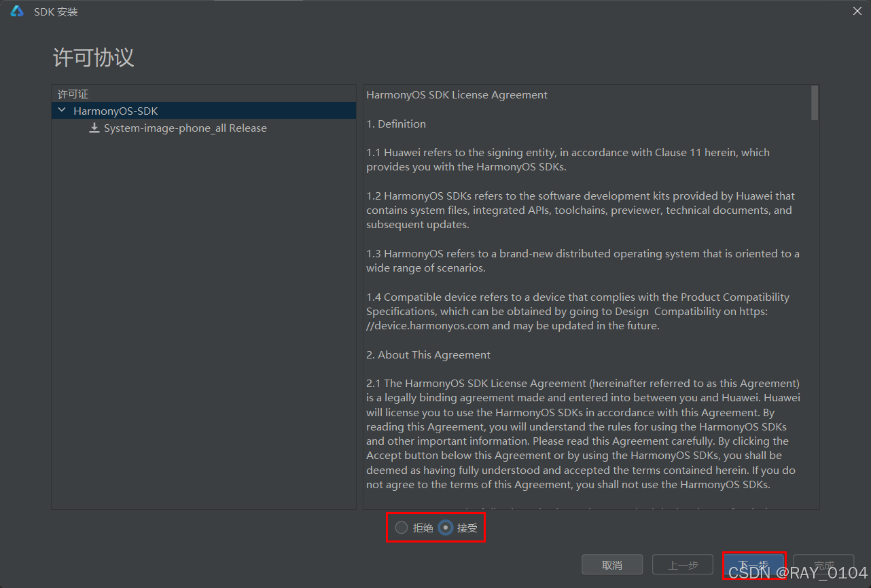Click the license text scrollbar thumb
The width and height of the screenshot is (871, 588).
815,103
